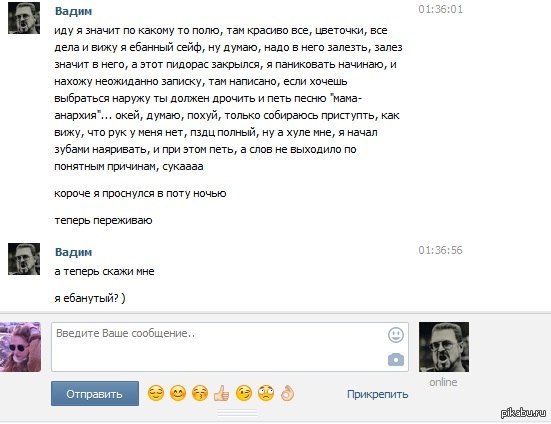This screenshot has height=424, width=551.
Task: Insert the relieved face emoji
Action: pyautogui.click(x=156, y=393)
